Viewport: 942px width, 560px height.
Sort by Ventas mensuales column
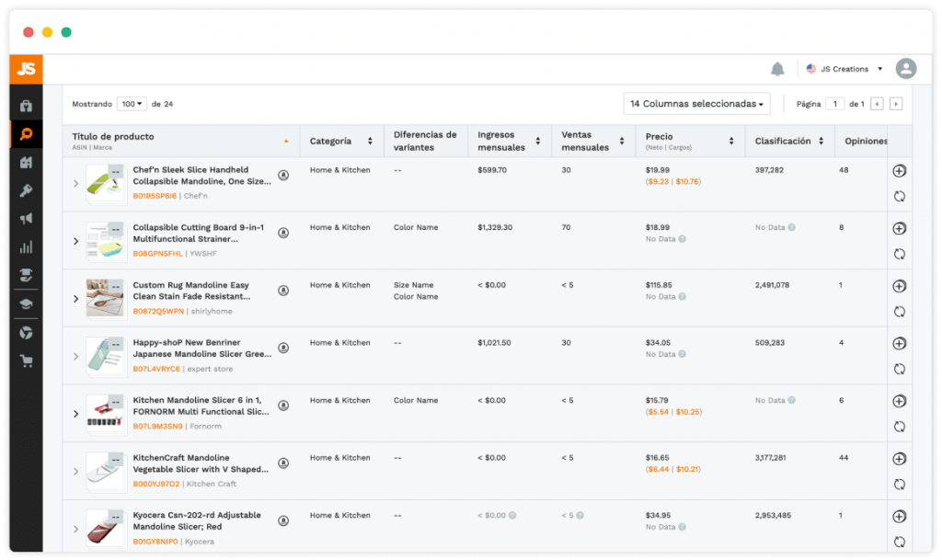pyautogui.click(x=622, y=141)
